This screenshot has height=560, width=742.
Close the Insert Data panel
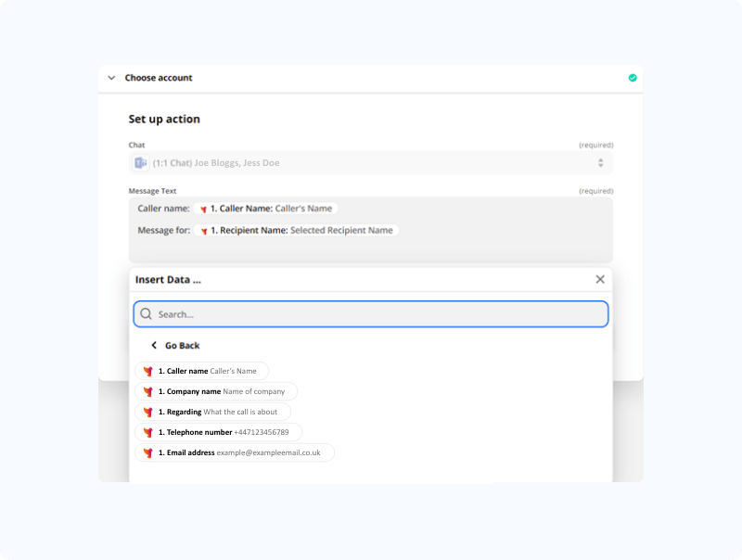[x=600, y=279]
